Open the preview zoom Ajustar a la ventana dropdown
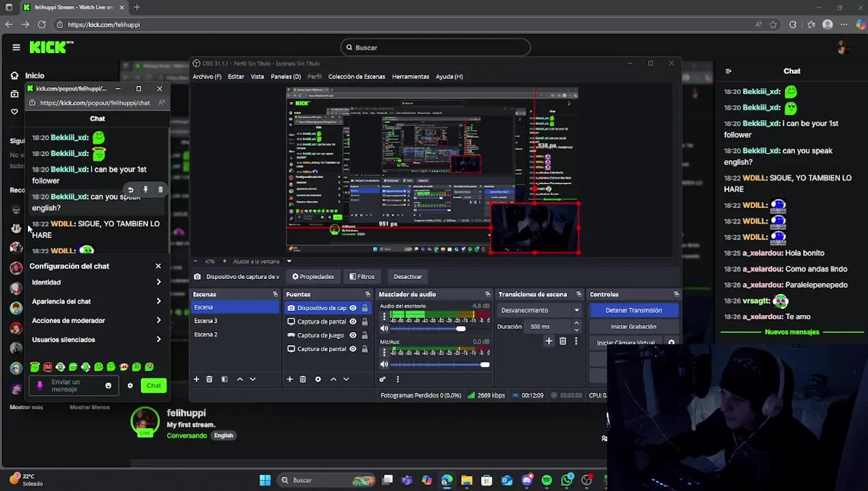The image size is (868, 491). click(x=289, y=261)
